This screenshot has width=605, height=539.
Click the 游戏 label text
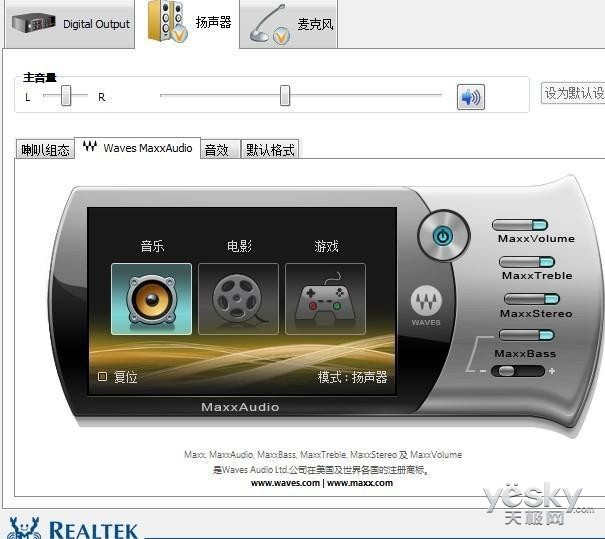[x=326, y=246]
